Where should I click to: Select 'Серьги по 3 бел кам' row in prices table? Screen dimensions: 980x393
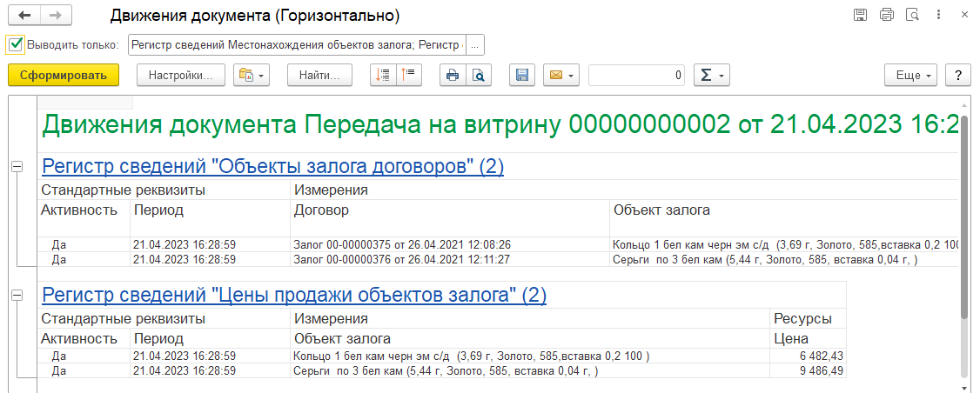coord(530,371)
